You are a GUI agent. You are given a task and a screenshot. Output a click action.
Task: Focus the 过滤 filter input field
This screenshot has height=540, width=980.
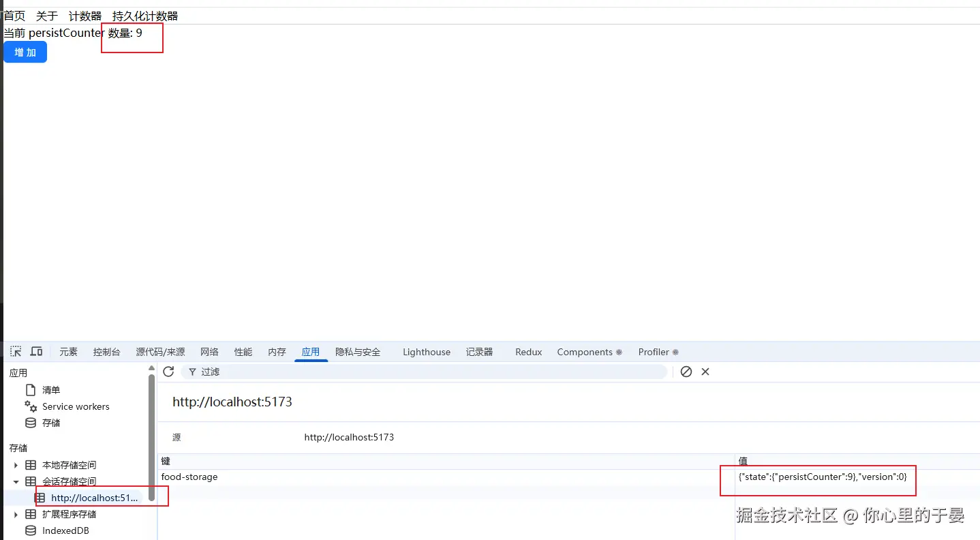click(424, 372)
